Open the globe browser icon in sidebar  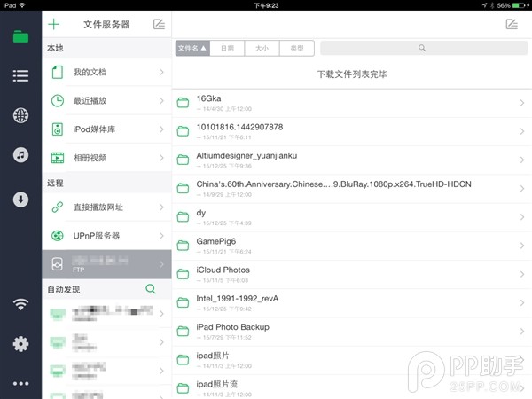(20, 115)
